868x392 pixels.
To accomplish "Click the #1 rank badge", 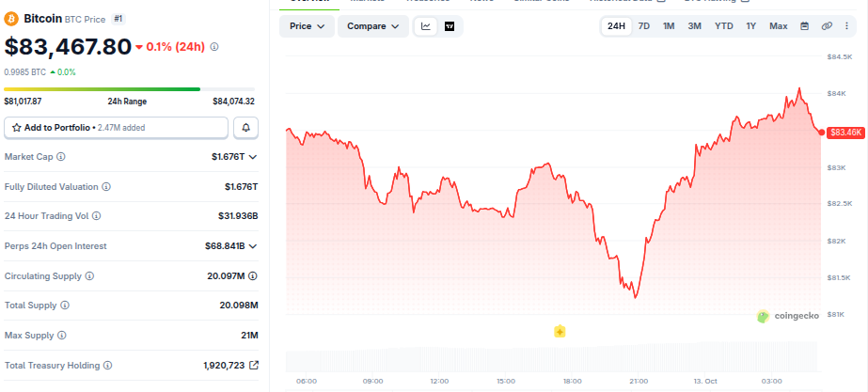I will coord(118,20).
